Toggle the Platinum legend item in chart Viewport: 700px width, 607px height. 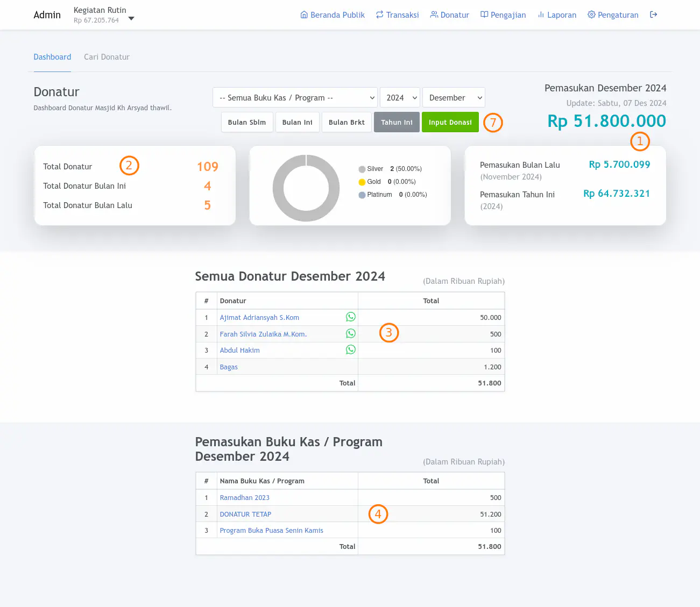click(x=393, y=195)
